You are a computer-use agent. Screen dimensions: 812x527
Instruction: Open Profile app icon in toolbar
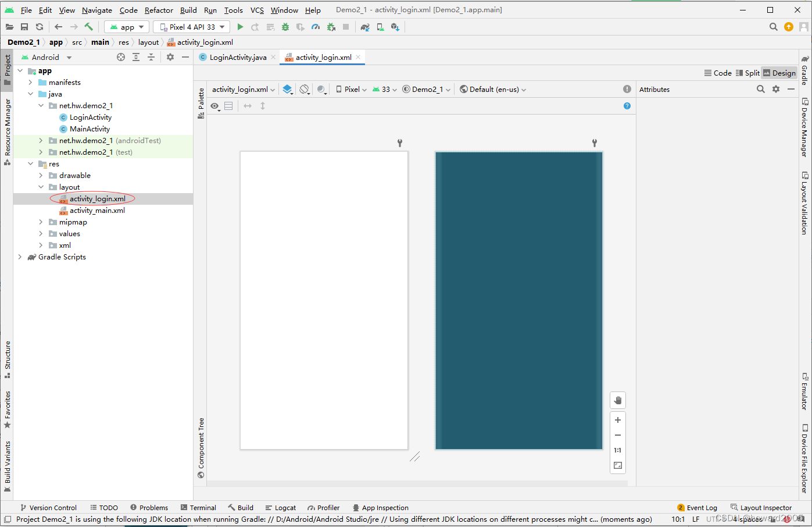[316, 27]
